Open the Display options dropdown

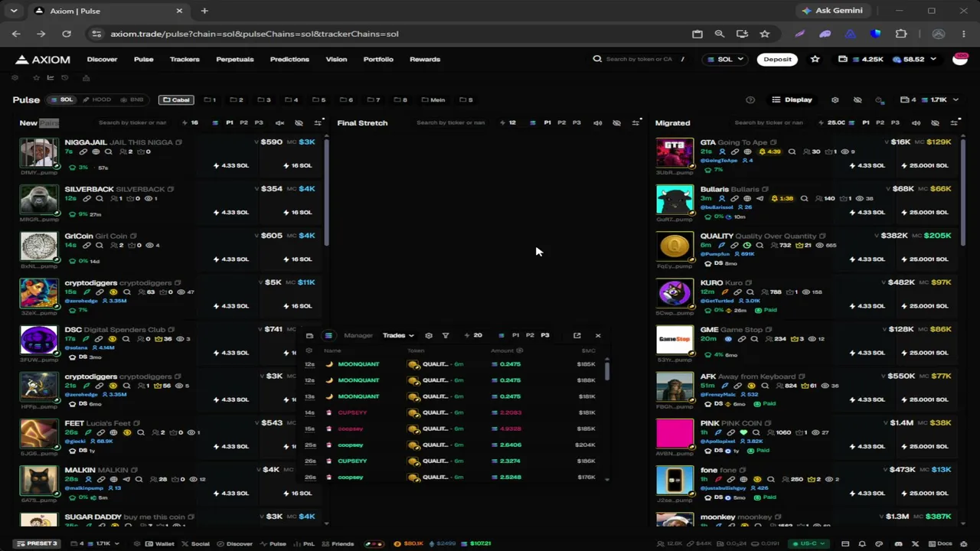click(792, 99)
